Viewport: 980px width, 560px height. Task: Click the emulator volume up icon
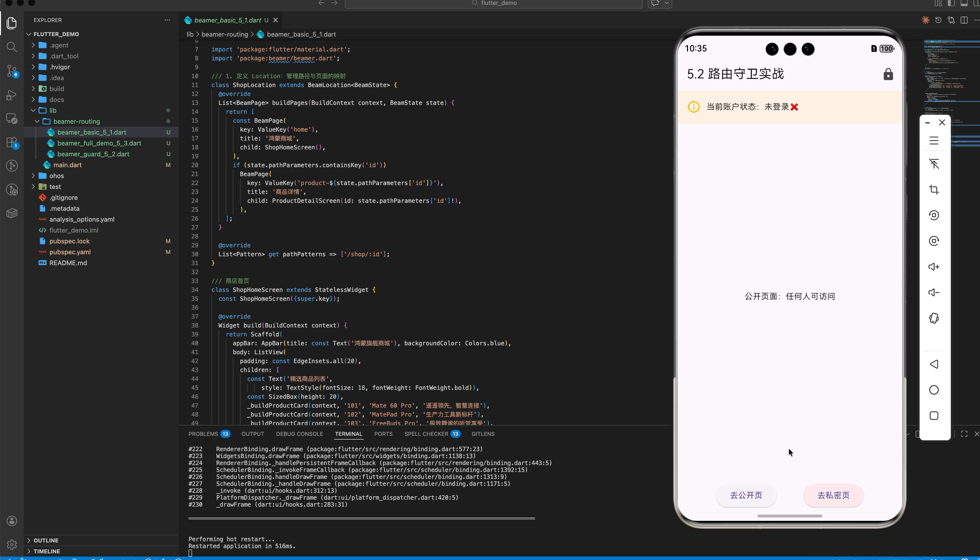pos(933,267)
